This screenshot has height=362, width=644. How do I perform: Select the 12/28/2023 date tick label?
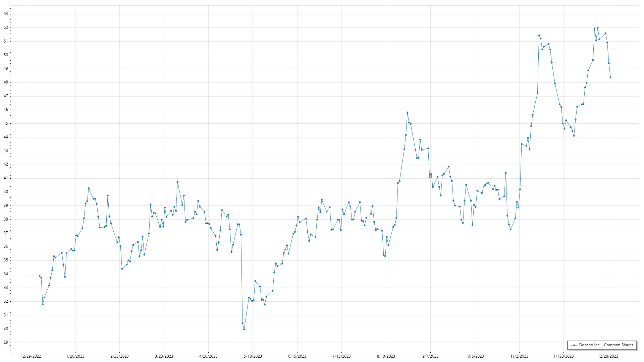pos(608,356)
